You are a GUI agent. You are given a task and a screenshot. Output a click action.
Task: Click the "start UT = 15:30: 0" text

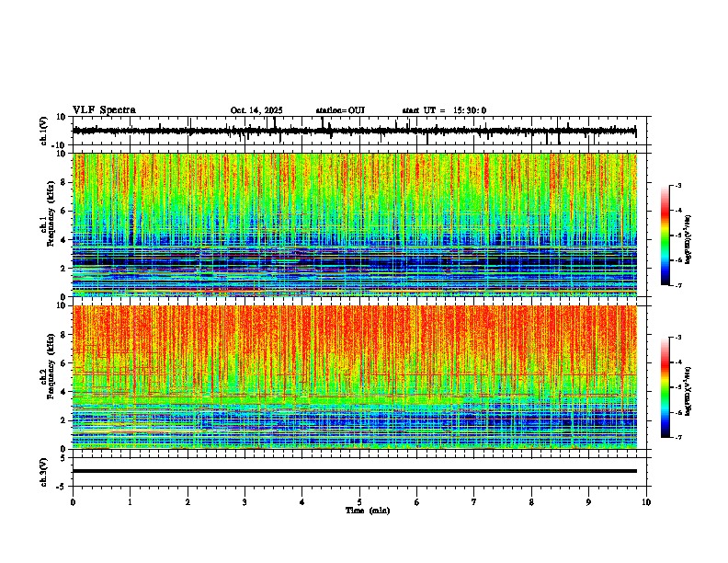(x=444, y=110)
